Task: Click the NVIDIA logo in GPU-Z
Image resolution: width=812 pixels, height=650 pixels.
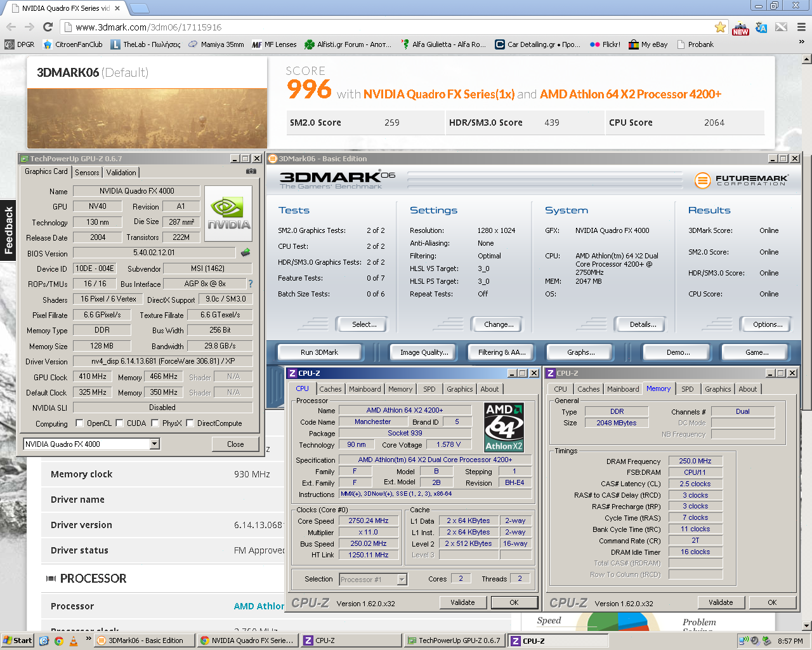Action: tap(228, 215)
